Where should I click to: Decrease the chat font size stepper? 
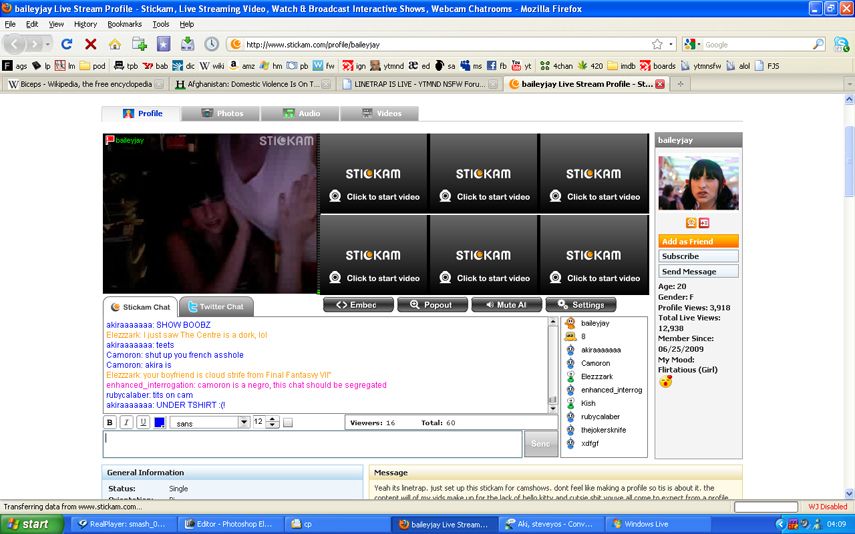[x=273, y=425]
